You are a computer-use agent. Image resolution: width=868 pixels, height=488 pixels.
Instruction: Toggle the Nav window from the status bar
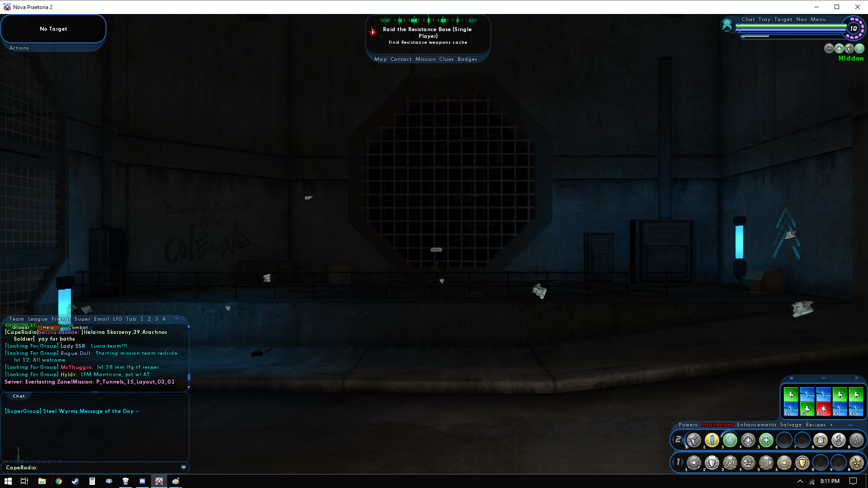pyautogui.click(x=801, y=19)
